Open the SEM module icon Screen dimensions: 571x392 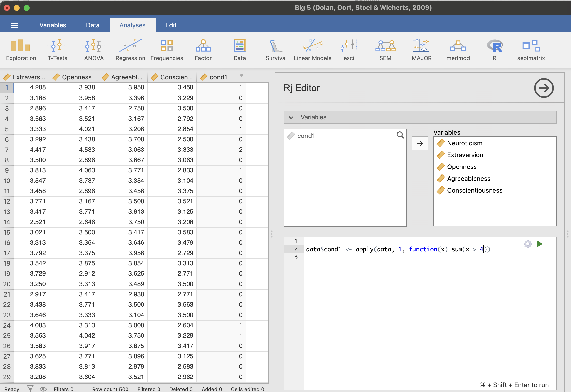385,50
